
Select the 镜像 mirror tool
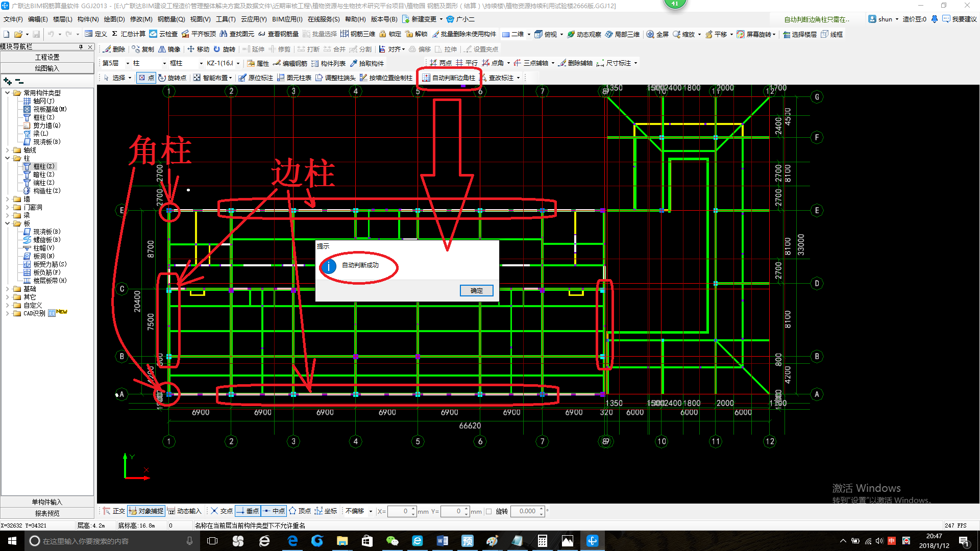pos(169,49)
